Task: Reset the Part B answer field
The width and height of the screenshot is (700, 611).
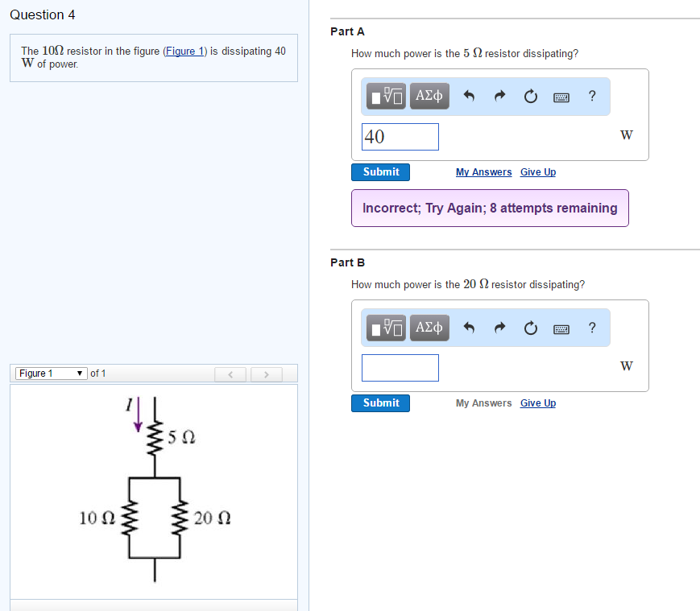Action: (530, 328)
